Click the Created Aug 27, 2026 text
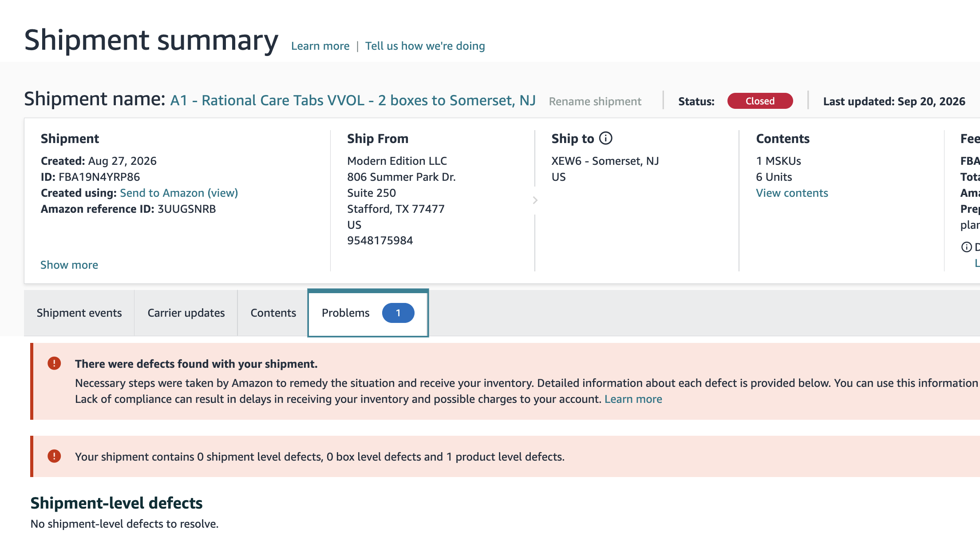Viewport: 980px width, 557px height. [x=99, y=161]
